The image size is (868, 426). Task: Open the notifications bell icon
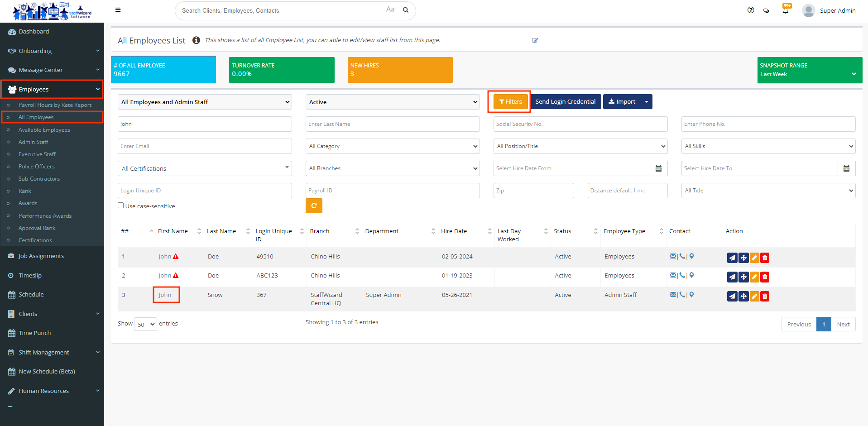point(786,10)
